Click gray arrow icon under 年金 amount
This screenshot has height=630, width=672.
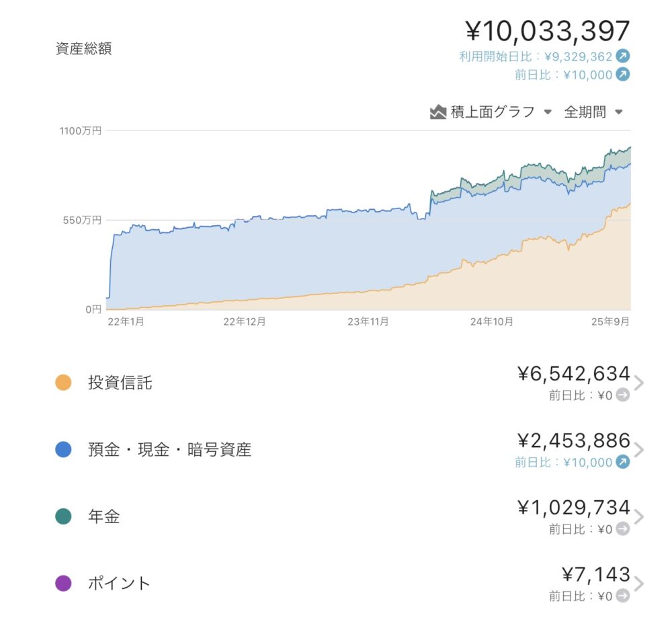(623, 529)
